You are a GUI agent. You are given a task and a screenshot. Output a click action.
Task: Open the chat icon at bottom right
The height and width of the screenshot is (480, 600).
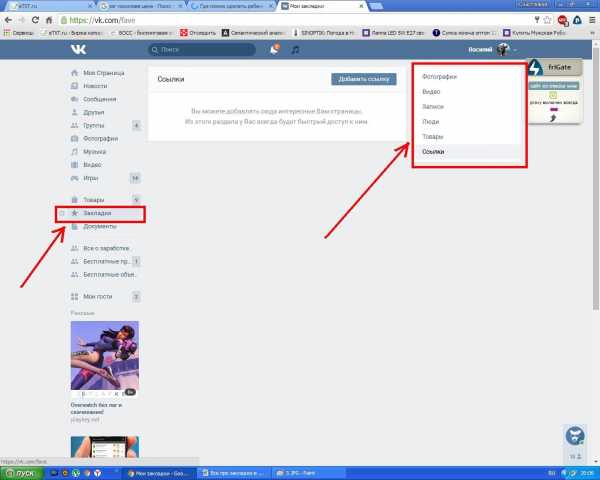pyautogui.click(x=575, y=436)
